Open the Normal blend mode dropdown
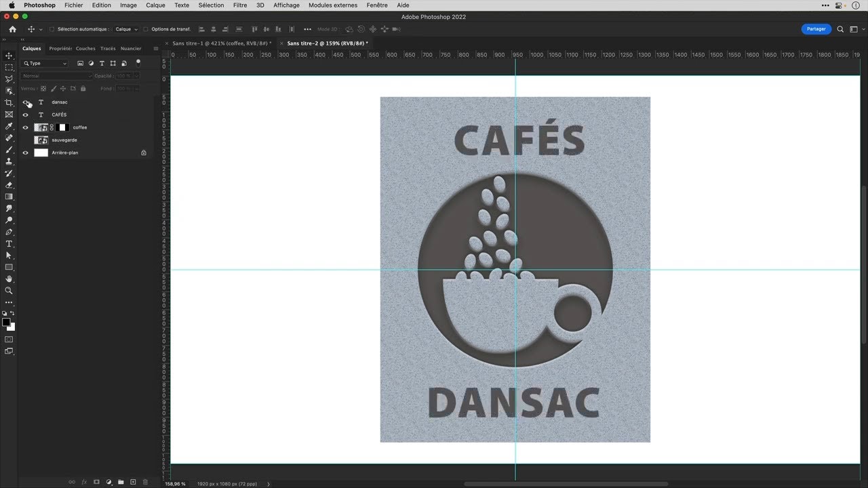 coord(56,76)
